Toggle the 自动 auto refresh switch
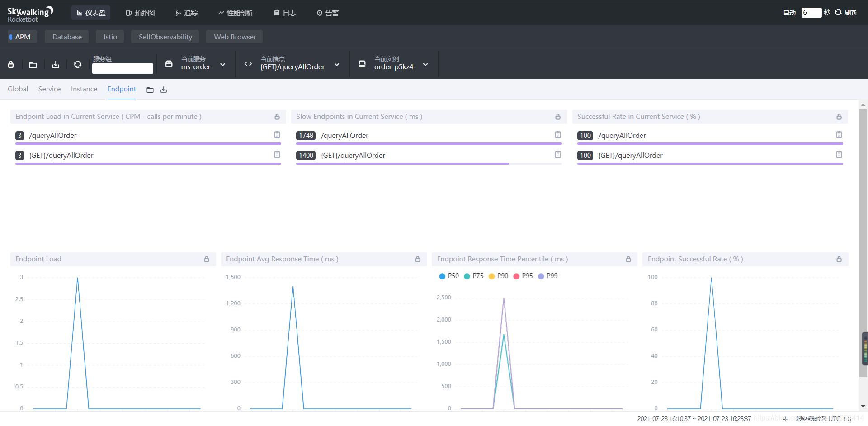The height and width of the screenshot is (426, 868). click(789, 13)
